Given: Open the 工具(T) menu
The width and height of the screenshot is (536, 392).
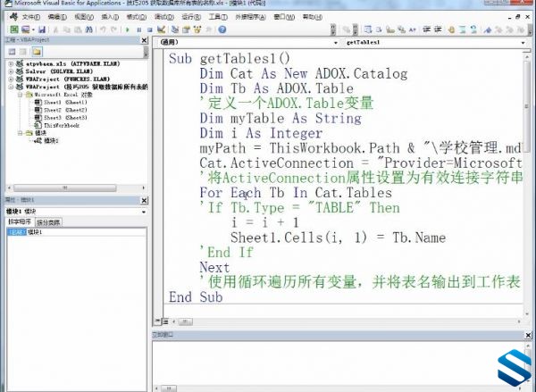Looking at the screenshot, I should coord(218,17).
